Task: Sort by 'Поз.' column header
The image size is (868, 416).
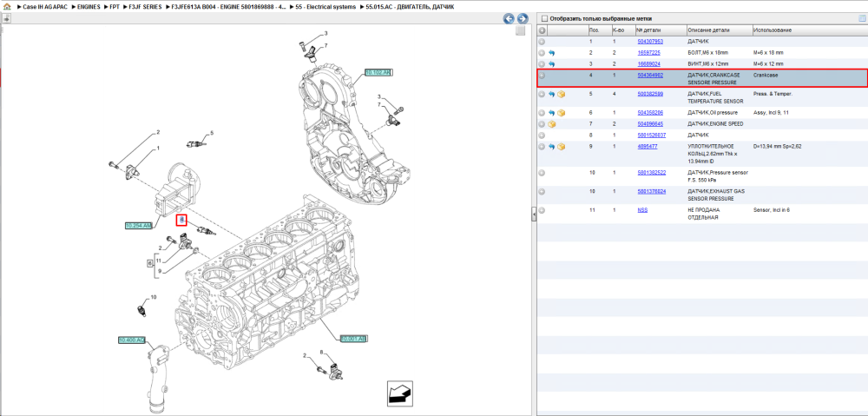Action: tap(600, 30)
